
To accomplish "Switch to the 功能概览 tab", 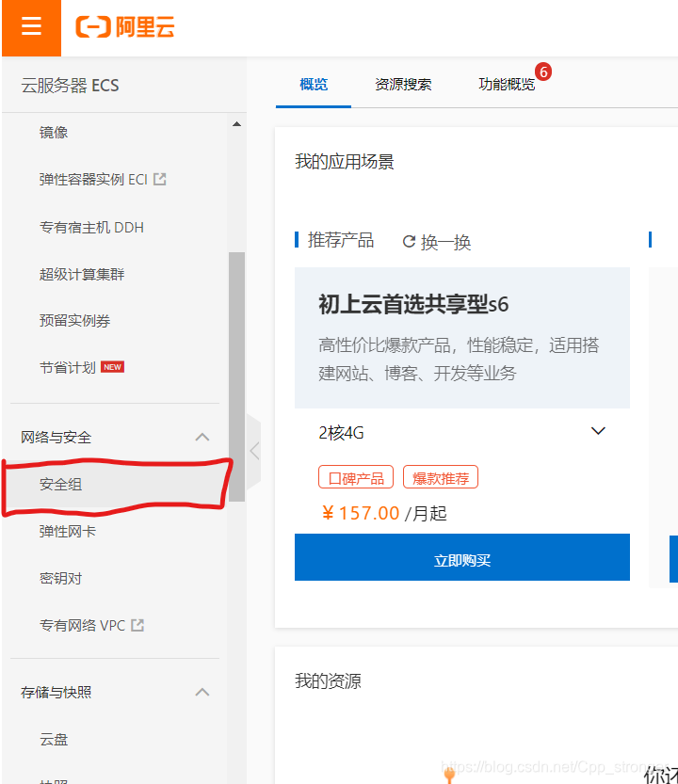I will coord(507,84).
